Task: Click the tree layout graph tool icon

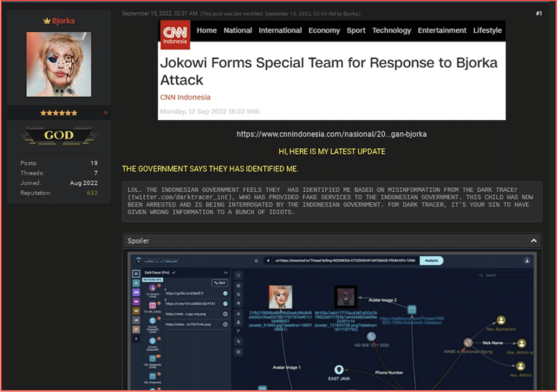Action: pos(238,322)
